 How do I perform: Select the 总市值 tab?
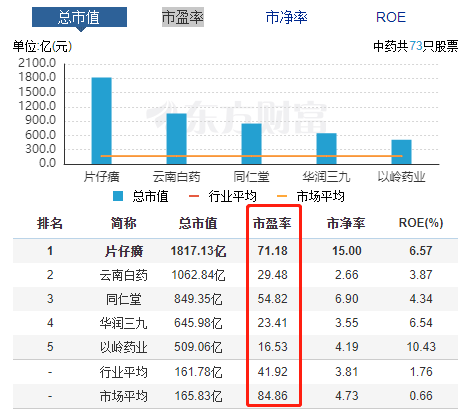click(79, 17)
